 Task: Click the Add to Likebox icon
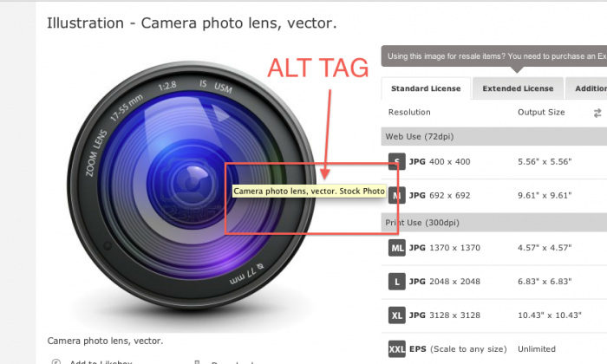coord(56,362)
